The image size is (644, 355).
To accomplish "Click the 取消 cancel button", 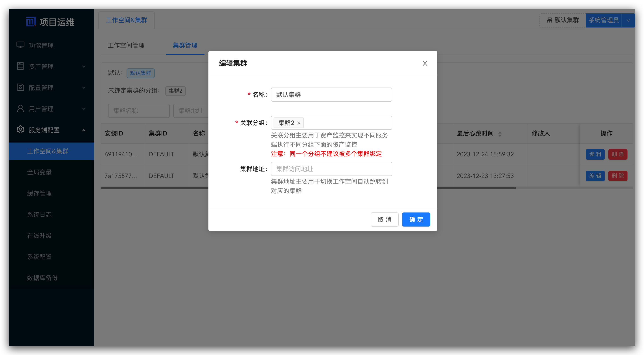I will [385, 219].
